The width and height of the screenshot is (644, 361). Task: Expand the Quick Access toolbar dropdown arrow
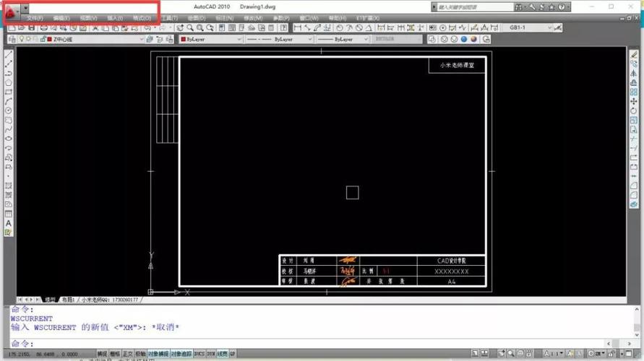point(25,7)
